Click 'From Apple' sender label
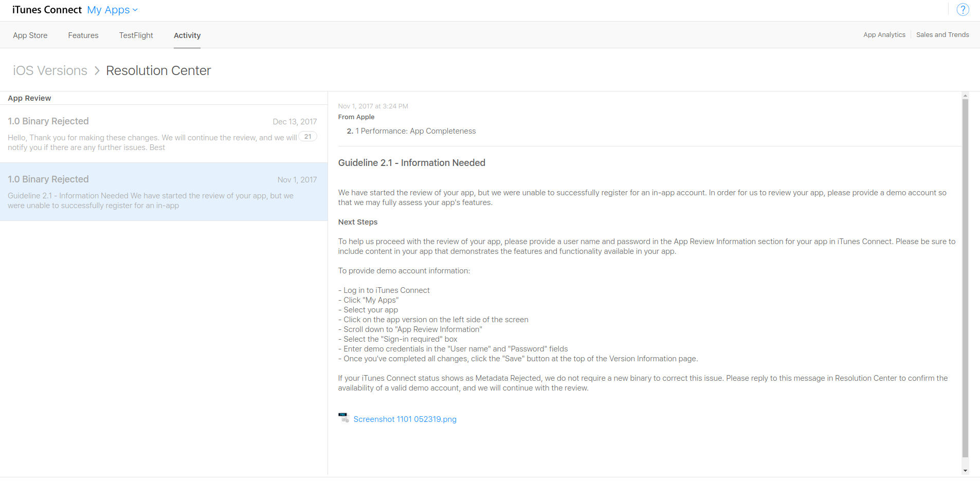Viewport: 980px width, 482px height. pos(356,117)
